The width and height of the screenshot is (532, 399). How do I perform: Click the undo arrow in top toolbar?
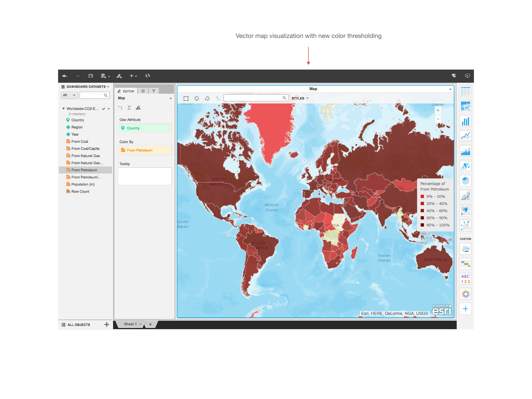(x=65, y=76)
